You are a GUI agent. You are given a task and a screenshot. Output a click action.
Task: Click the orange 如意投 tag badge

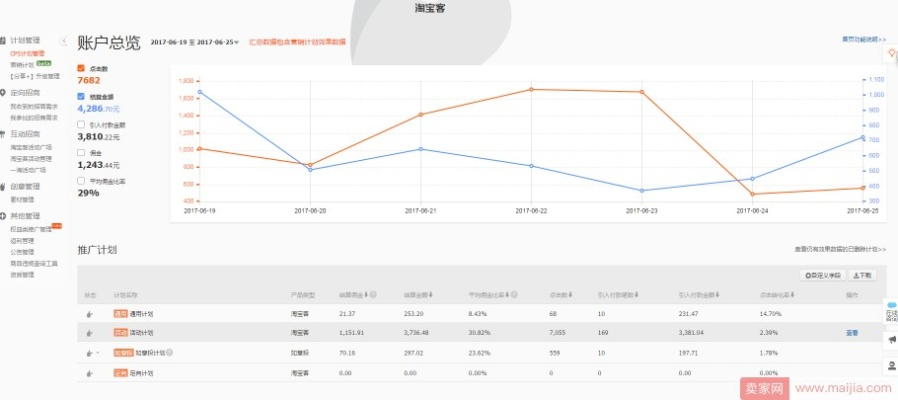[124, 353]
